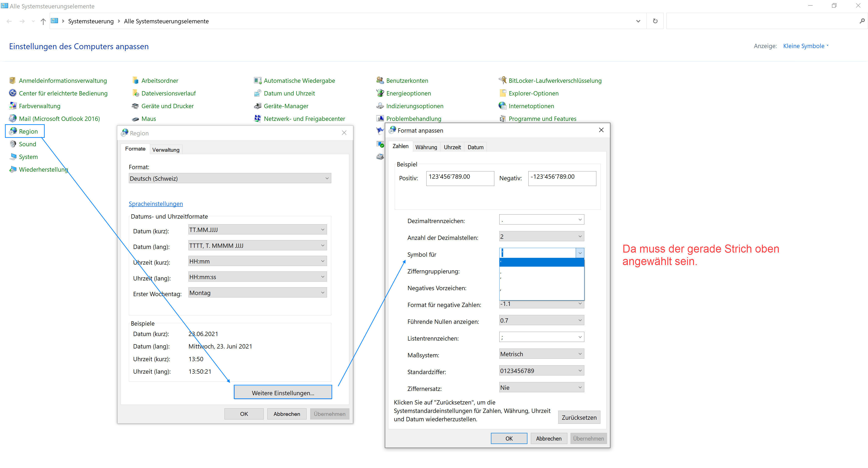Click BitLocker-Laufwerkverschlüsselung icon

tap(502, 80)
